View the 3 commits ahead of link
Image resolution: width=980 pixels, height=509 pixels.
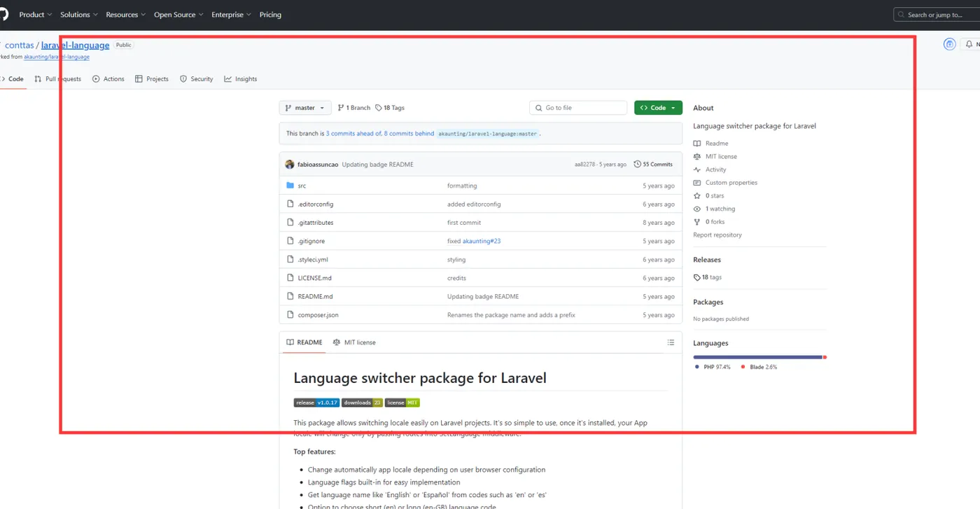[x=353, y=133]
